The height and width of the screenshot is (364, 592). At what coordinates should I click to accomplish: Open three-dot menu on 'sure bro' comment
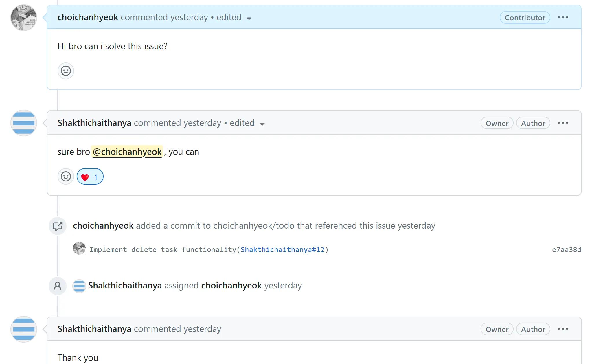click(563, 123)
